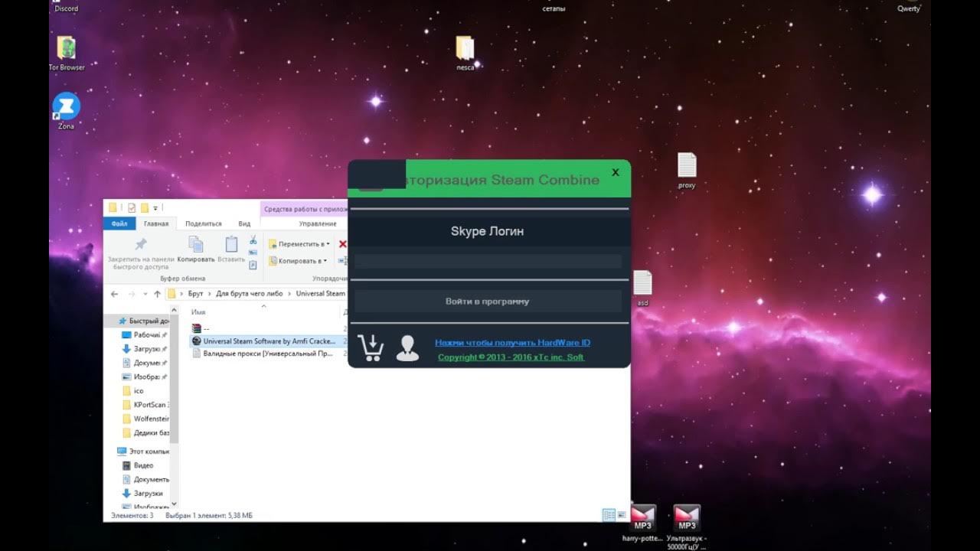Open the Дедики баз folder in navigation pane
The height and width of the screenshot is (551, 980).
point(145,432)
